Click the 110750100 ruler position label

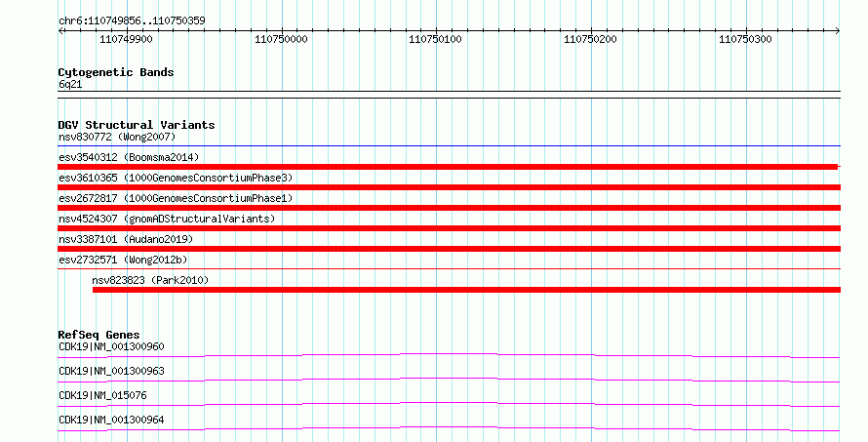click(435, 39)
